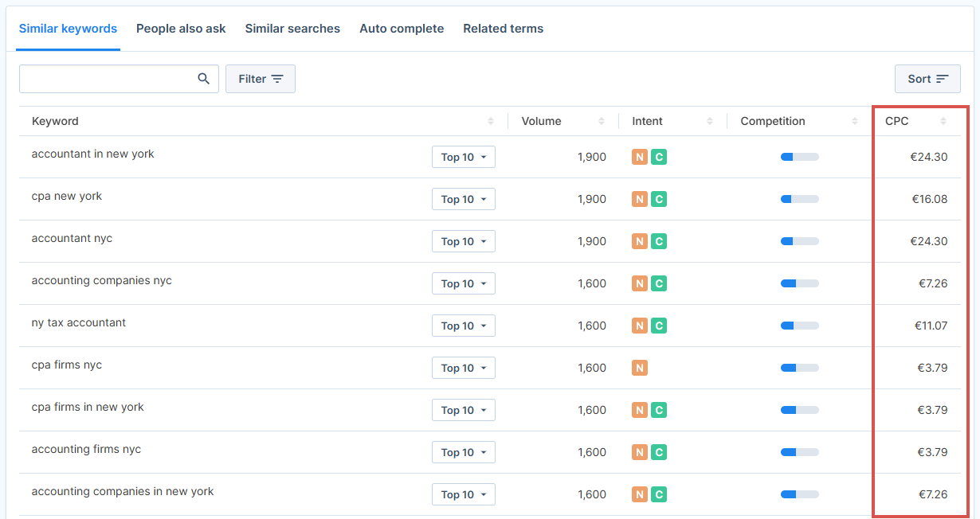Open the Top 10 dropdown for cpa firms nyc
980x519 pixels.
(464, 368)
